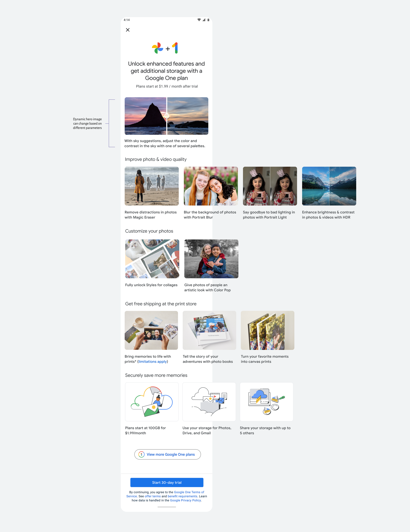
Task: Click the Google Photos pinwheel logo
Action: coord(157,48)
